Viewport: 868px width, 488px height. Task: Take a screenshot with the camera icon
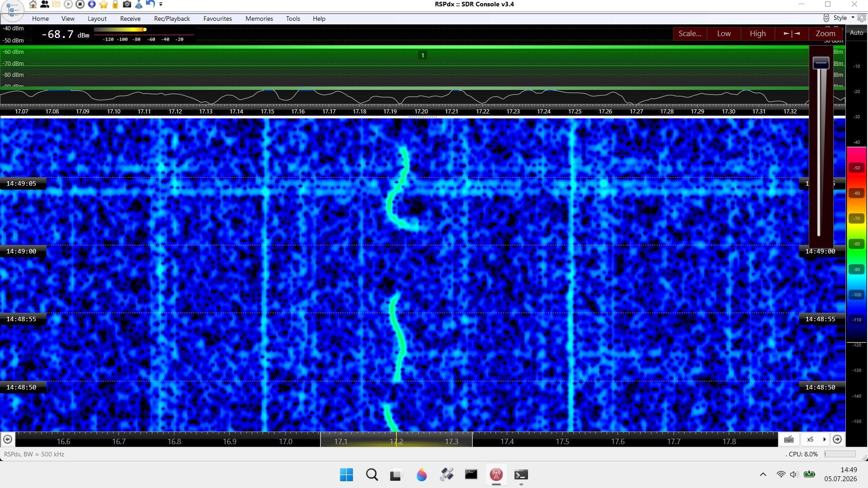point(127,5)
